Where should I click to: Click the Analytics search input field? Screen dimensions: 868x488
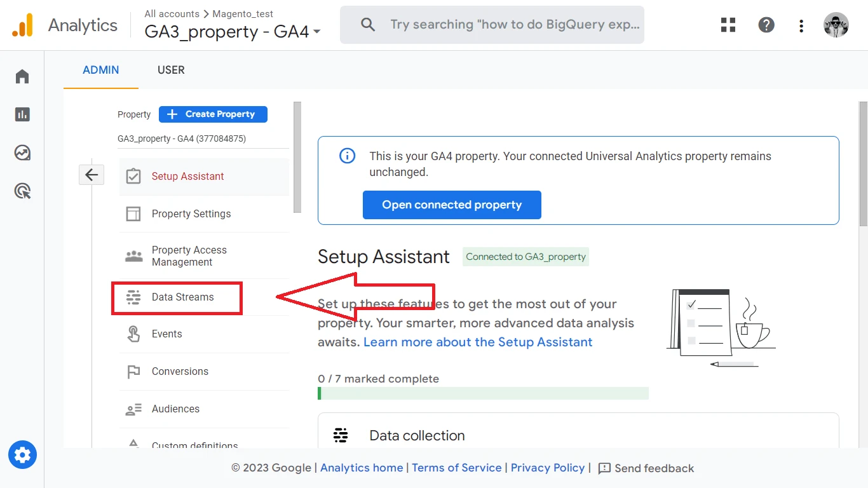click(513, 25)
